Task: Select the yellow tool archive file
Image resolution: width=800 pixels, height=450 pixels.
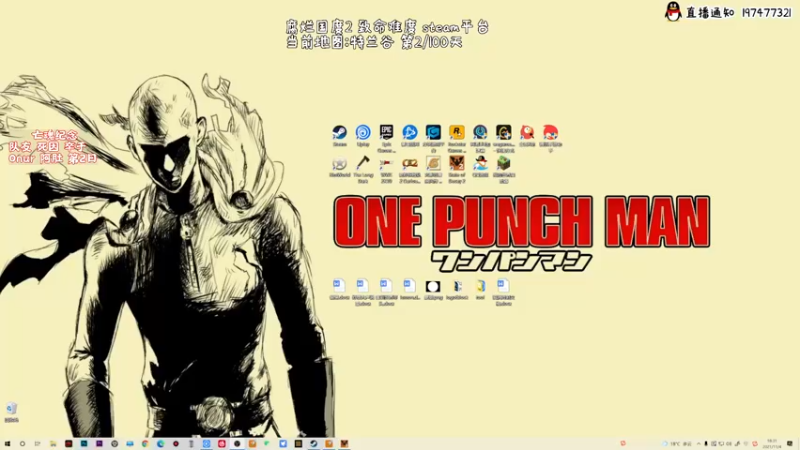Action: (480, 289)
